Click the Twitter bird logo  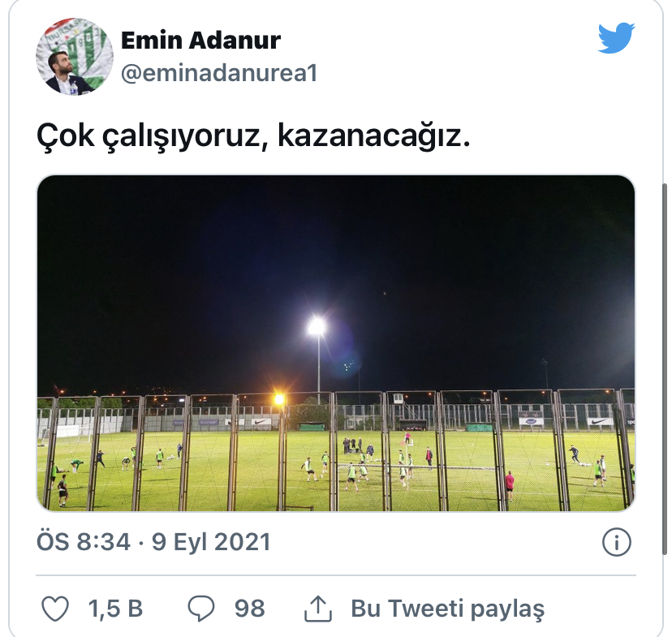[616, 37]
